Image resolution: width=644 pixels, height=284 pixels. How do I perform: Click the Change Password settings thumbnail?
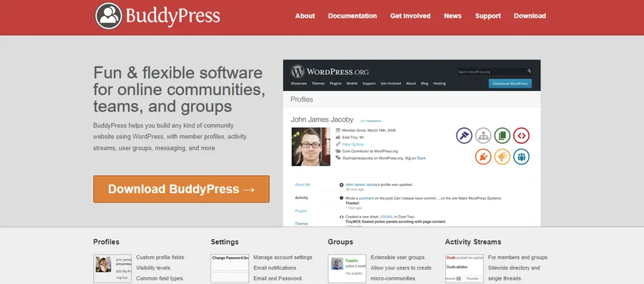[x=230, y=268]
